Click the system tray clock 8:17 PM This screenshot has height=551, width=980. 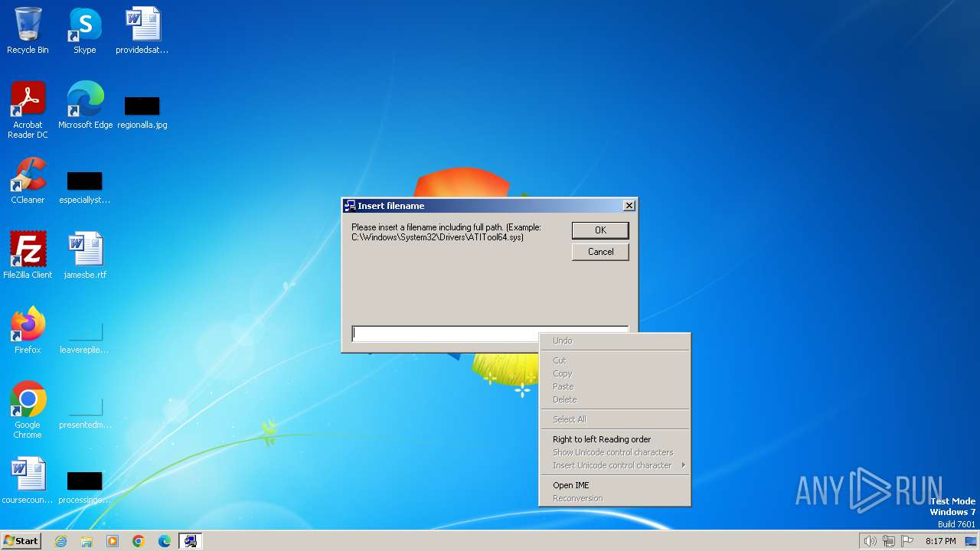click(940, 541)
